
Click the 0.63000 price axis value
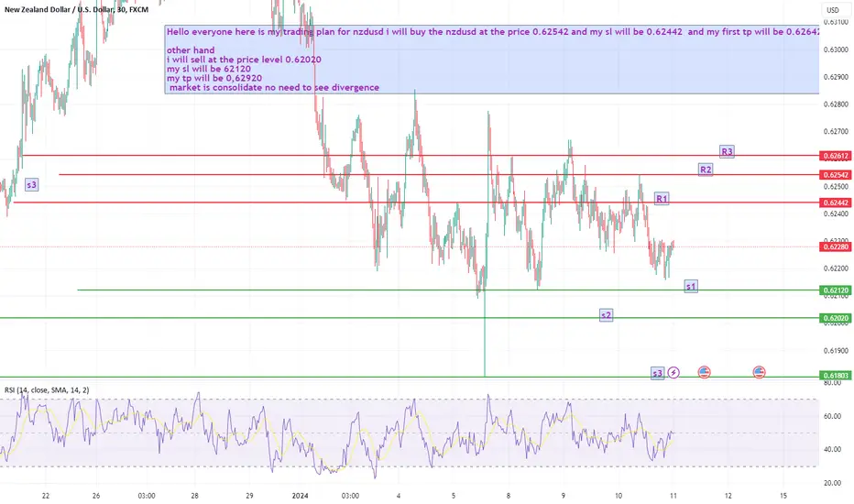(836, 49)
